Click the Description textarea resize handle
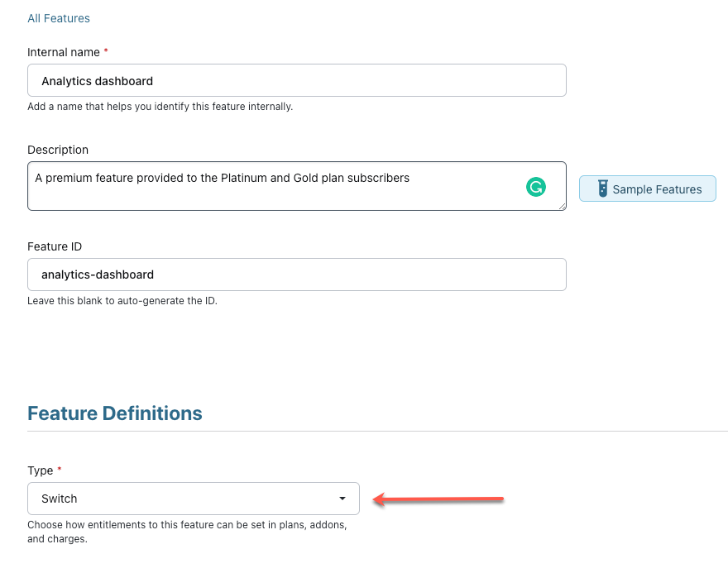Screen dimensions: 728x568 click(562, 206)
